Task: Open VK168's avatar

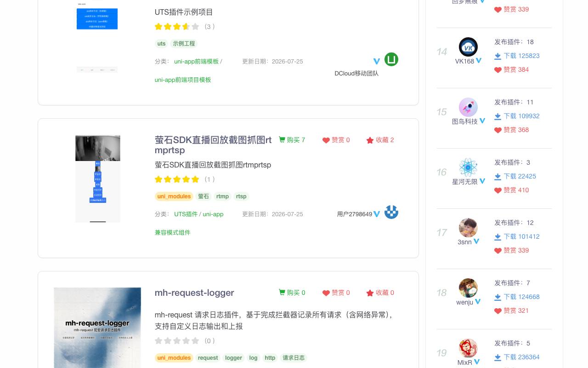Action: coord(468,47)
